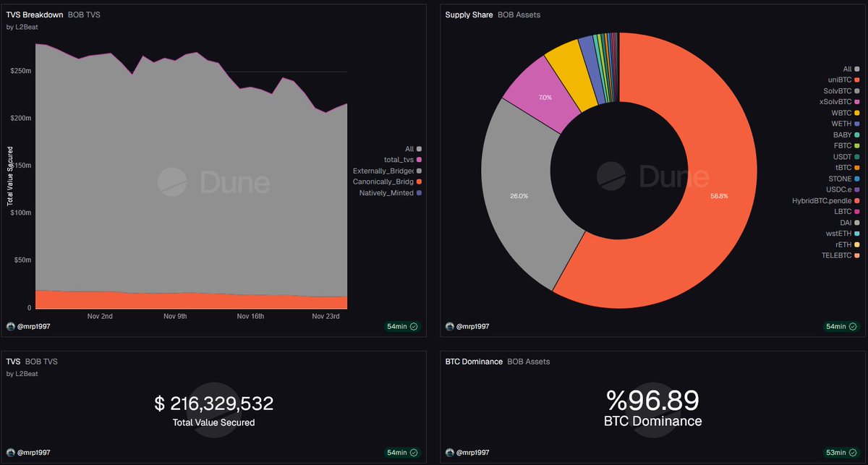
Task: Click the "Total Value Secured" counter caption
Action: 214,422
